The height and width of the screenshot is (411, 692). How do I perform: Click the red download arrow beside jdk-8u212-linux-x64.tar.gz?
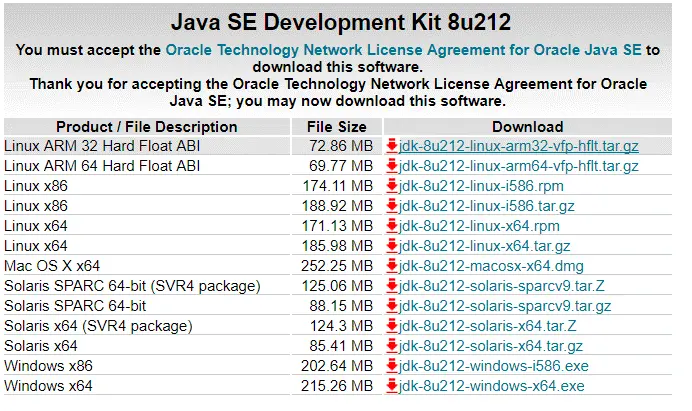tap(391, 246)
